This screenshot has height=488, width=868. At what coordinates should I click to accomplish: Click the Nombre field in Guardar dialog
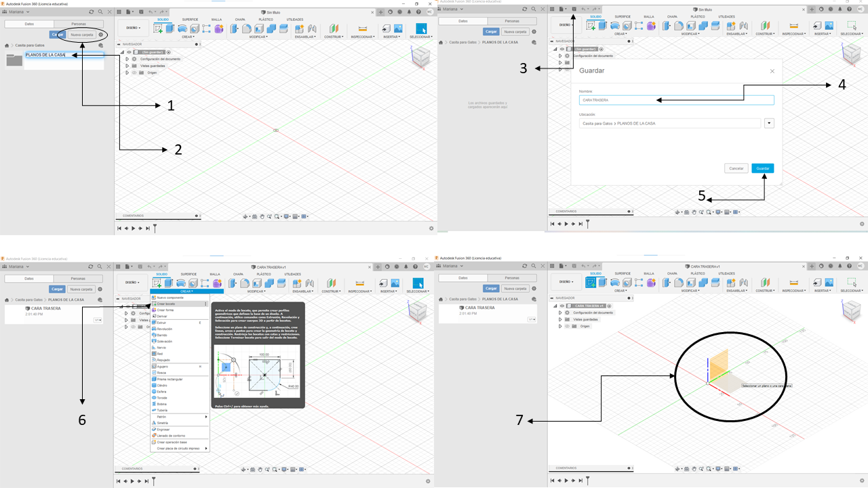click(676, 100)
